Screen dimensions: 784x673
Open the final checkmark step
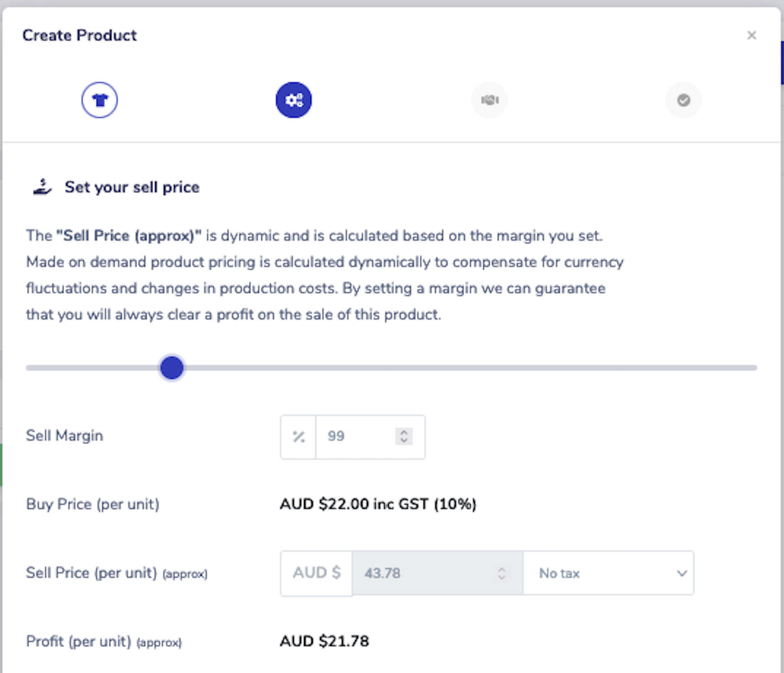(x=683, y=100)
